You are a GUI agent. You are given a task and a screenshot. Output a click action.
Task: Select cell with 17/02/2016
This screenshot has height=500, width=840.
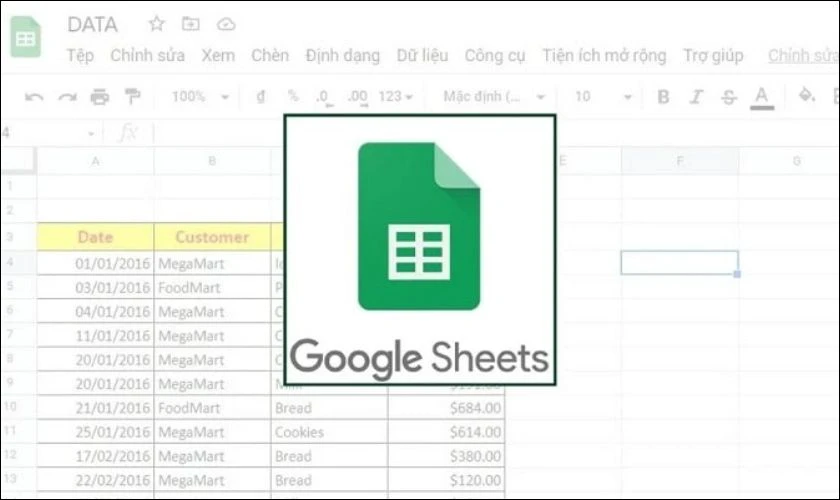(95, 456)
